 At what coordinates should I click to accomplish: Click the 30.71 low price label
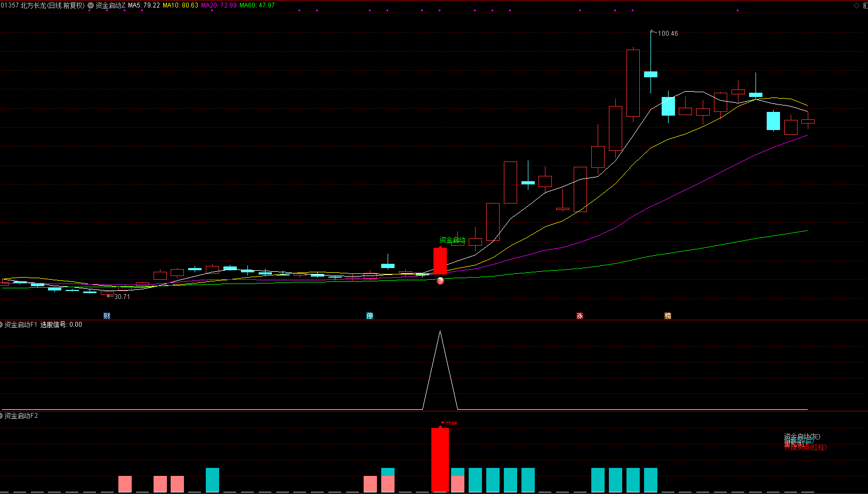(x=122, y=297)
